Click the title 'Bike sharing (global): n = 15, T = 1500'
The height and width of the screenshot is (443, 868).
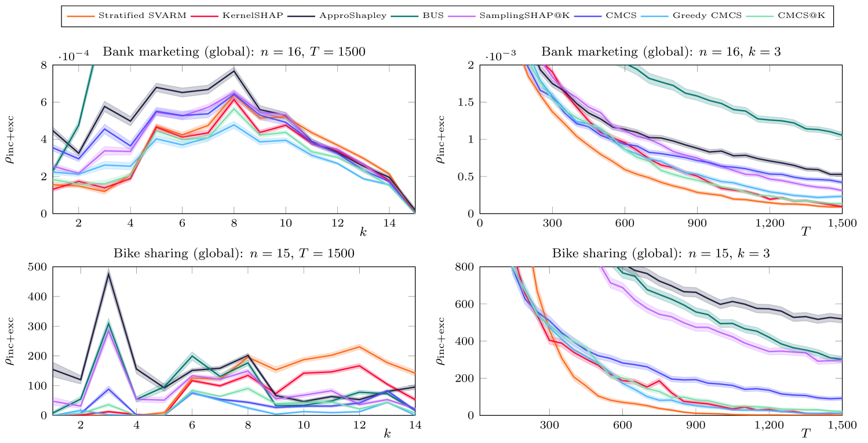tap(234, 253)
